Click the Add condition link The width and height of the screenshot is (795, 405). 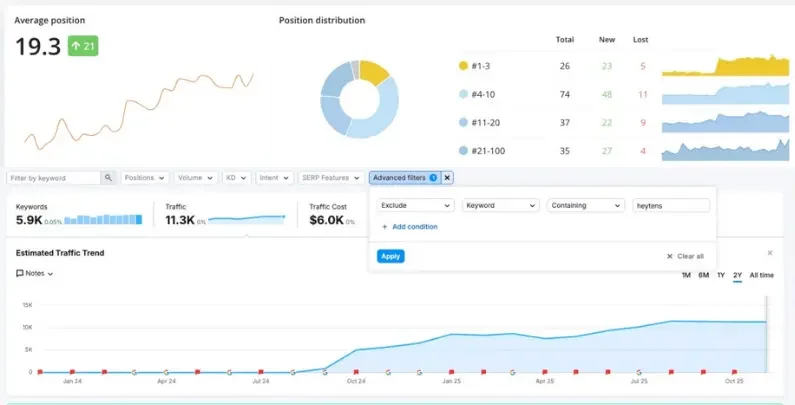[415, 227]
